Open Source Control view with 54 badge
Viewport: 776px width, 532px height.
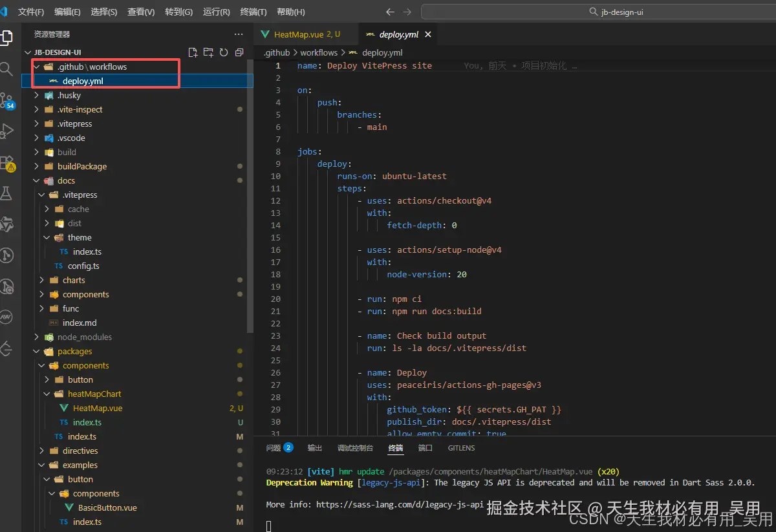pyautogui.click(x=6, y=100)
